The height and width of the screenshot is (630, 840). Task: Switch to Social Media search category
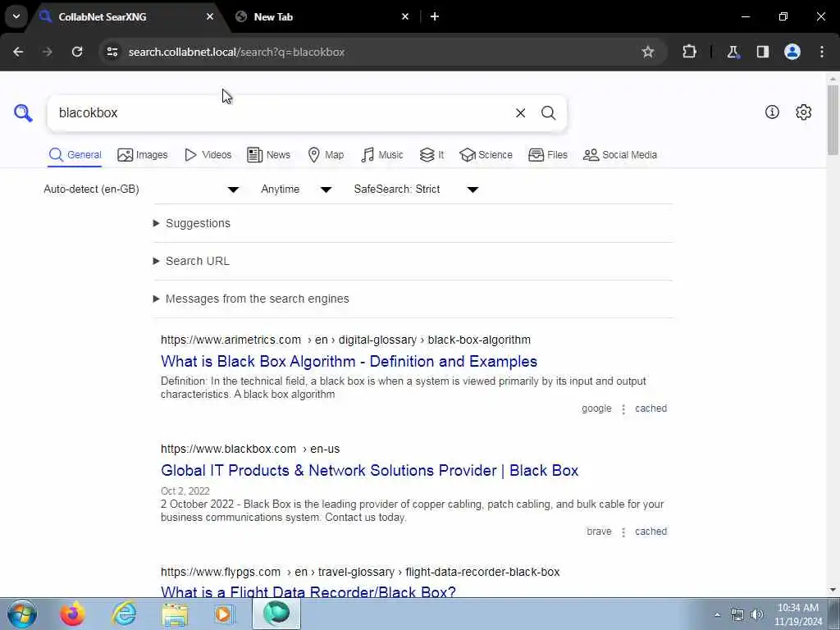[620, 155]
